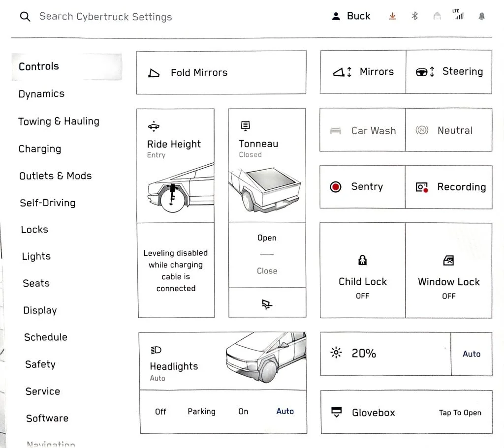Click the Neutral (N) icon
The height and width of the screenshot is (448, 504).
[x=422, y=130]
